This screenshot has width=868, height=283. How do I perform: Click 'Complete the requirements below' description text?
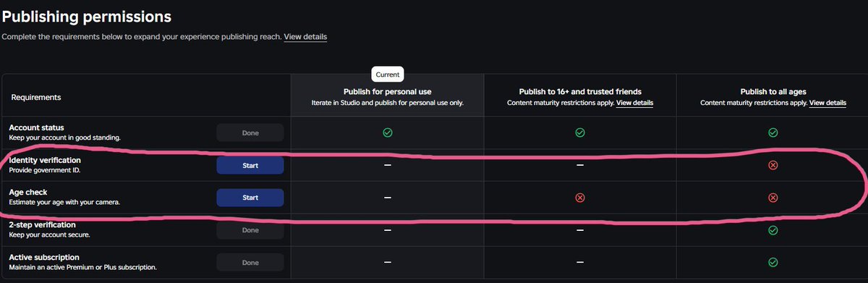click(141, 36)
